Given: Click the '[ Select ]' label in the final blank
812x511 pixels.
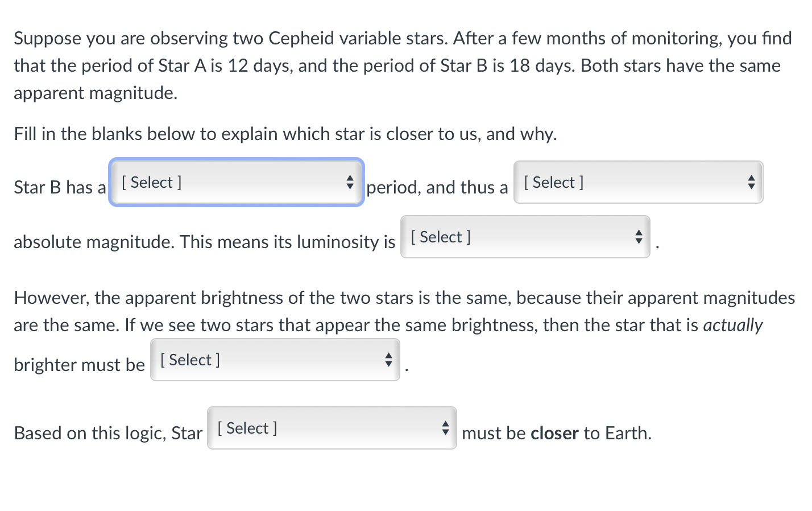Looking at the screenshot, I should (247, 428).
